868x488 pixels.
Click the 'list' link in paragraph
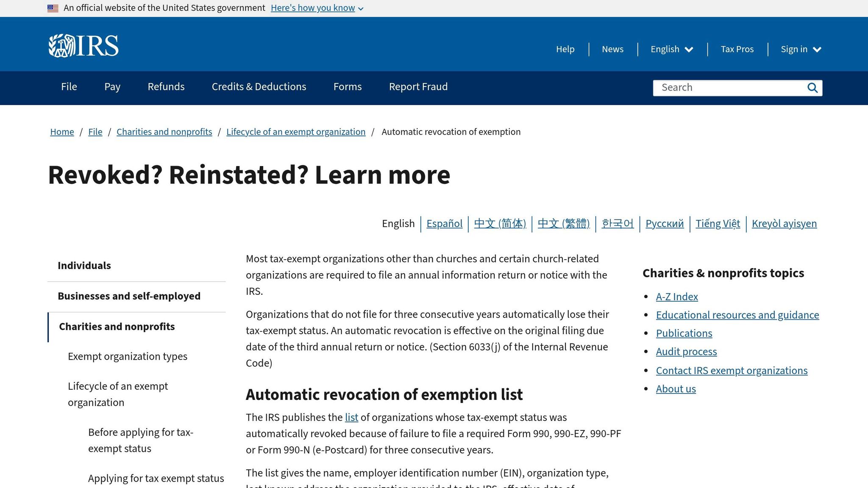tap(351, 418)
